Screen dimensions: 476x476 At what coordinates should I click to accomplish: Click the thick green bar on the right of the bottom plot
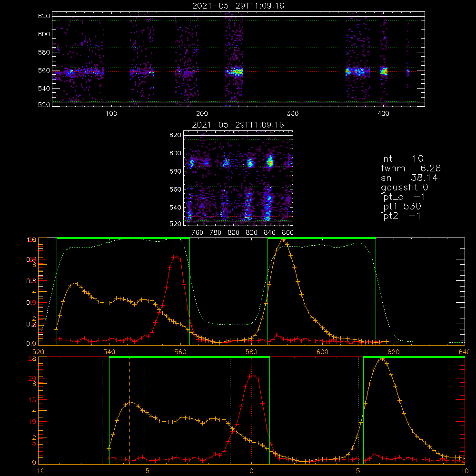(x=414, y=357)
